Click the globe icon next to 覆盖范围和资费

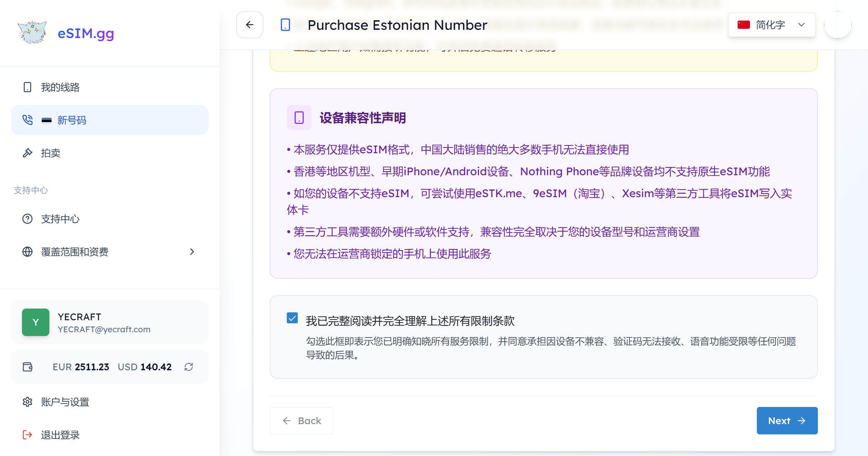[27, 252]
